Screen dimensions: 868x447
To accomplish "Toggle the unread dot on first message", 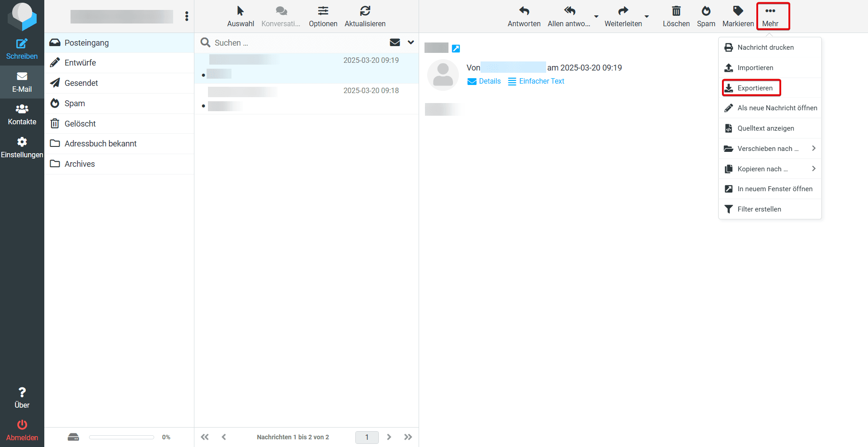I will 203,75.
